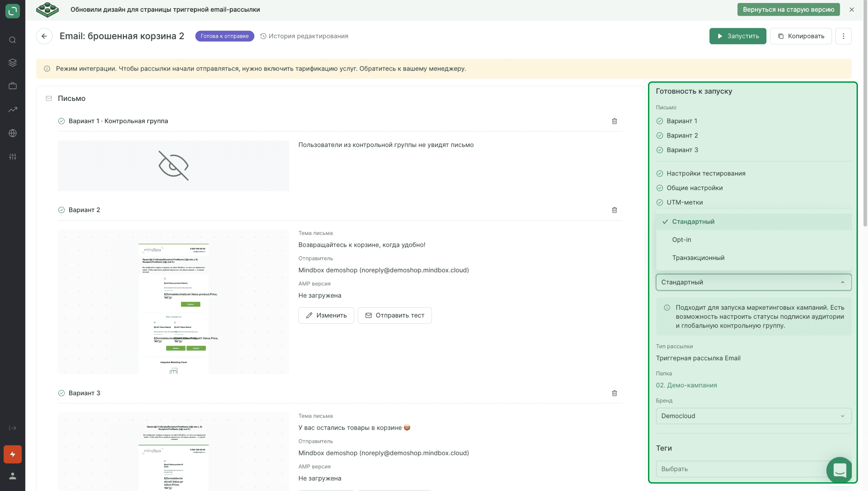Go back with the arrow button
The image size is (868, 491).
point(44,36)
